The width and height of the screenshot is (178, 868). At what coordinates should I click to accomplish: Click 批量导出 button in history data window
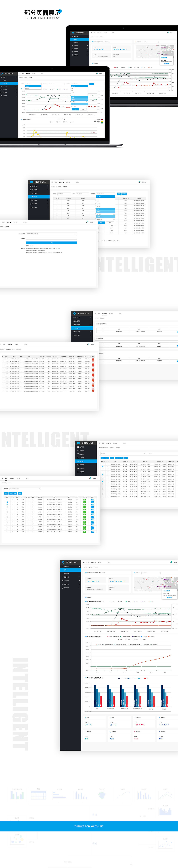[x=124, y=194]
